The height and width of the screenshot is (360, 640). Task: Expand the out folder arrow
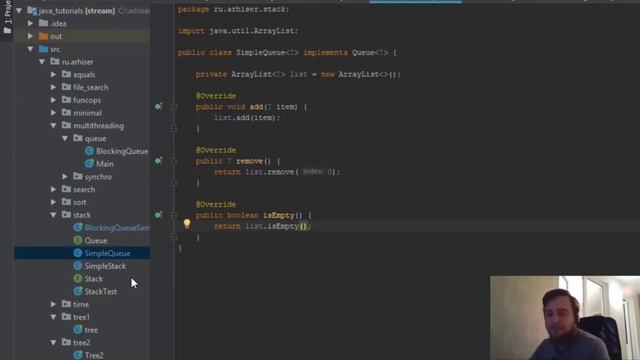click(x=30, y=36)
